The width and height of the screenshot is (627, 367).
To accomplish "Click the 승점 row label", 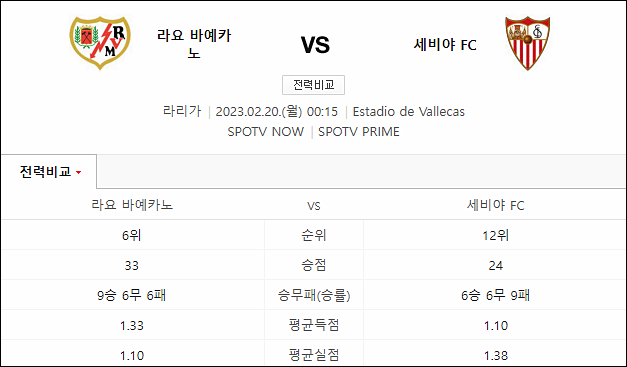I will (x=314, y=265).
